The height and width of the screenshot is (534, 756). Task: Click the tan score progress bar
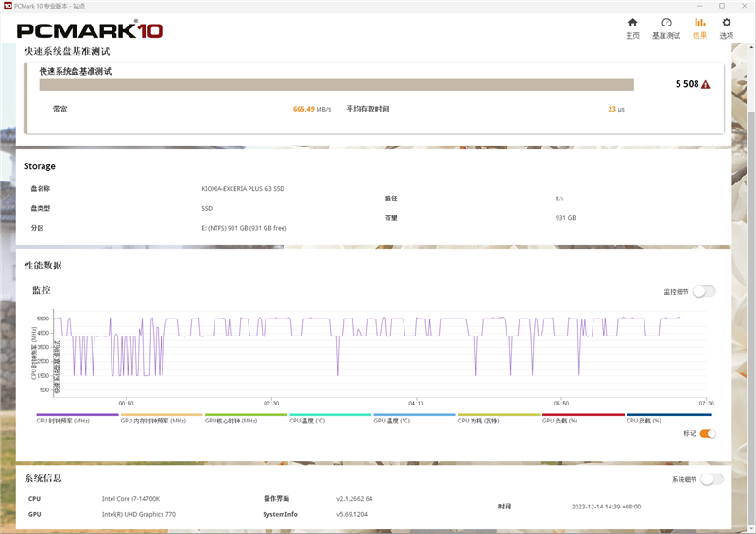point(335,84)
